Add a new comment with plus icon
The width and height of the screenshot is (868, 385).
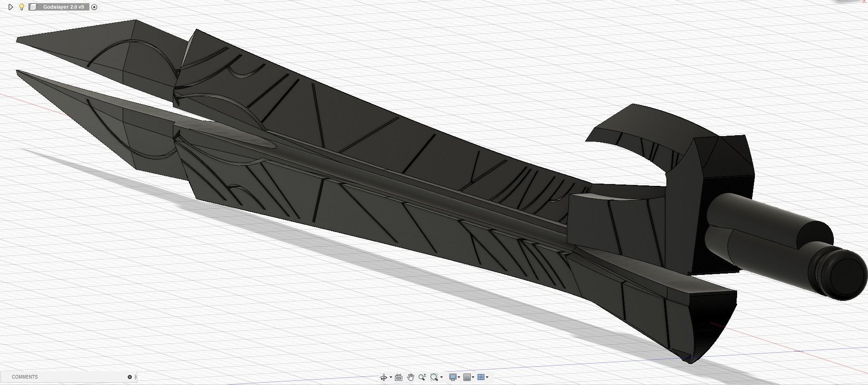click(x=130, y=377)
